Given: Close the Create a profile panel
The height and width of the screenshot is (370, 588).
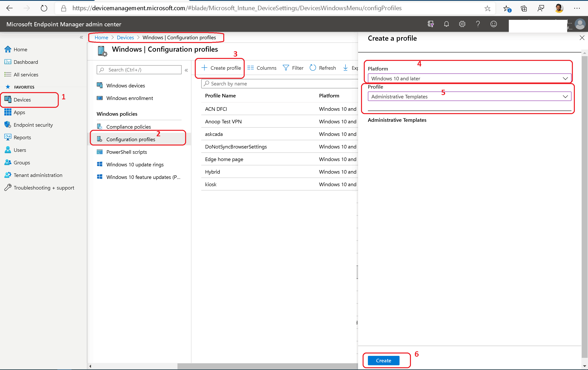Looking at the screenshot, I should (582, 38).
